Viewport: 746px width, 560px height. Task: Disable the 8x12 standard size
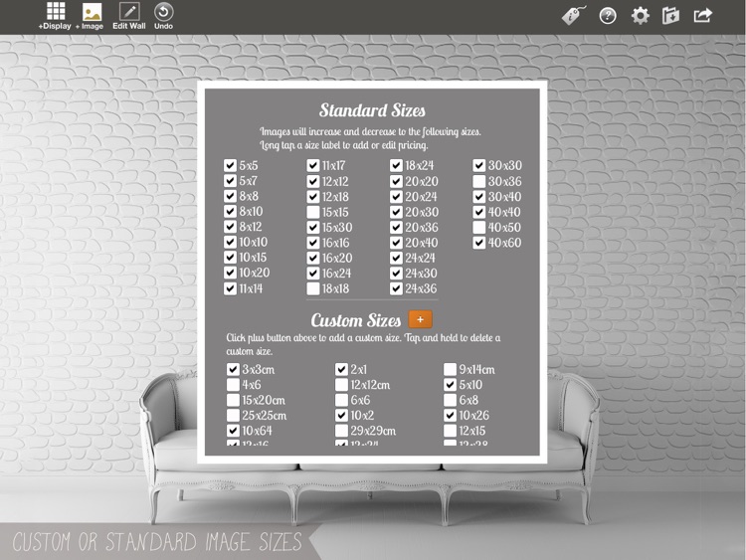[x=231, y=227]
